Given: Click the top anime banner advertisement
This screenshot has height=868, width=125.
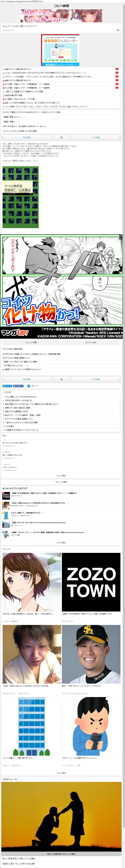Looking at the screenshot, I should [x=61, y=16].
